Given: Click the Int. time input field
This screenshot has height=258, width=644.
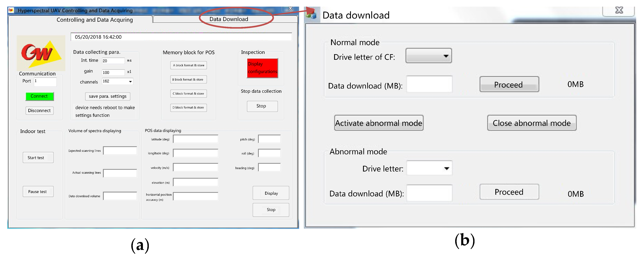Looking at the screenshot, I should (x=113, y=61).
